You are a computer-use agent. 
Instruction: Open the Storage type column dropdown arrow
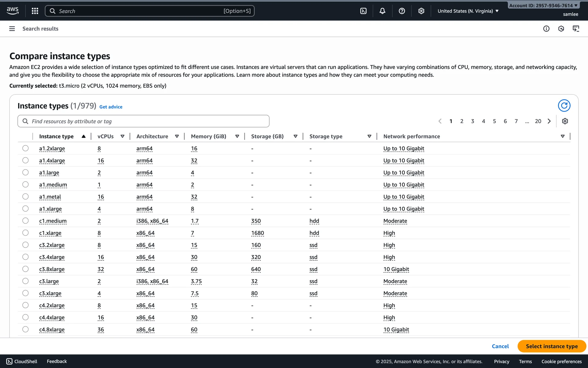click(369, 136)
